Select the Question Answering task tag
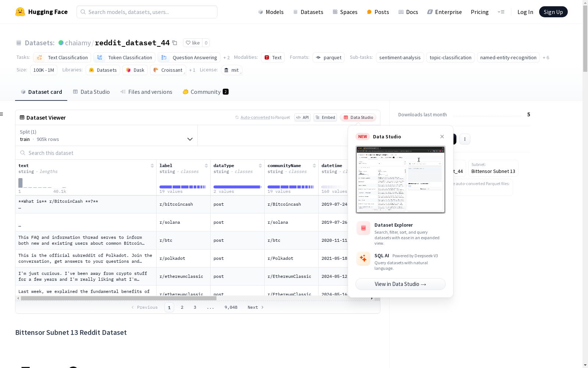This screenshot has width=588, height=368. pyautogui.click(x=189, y=57)
